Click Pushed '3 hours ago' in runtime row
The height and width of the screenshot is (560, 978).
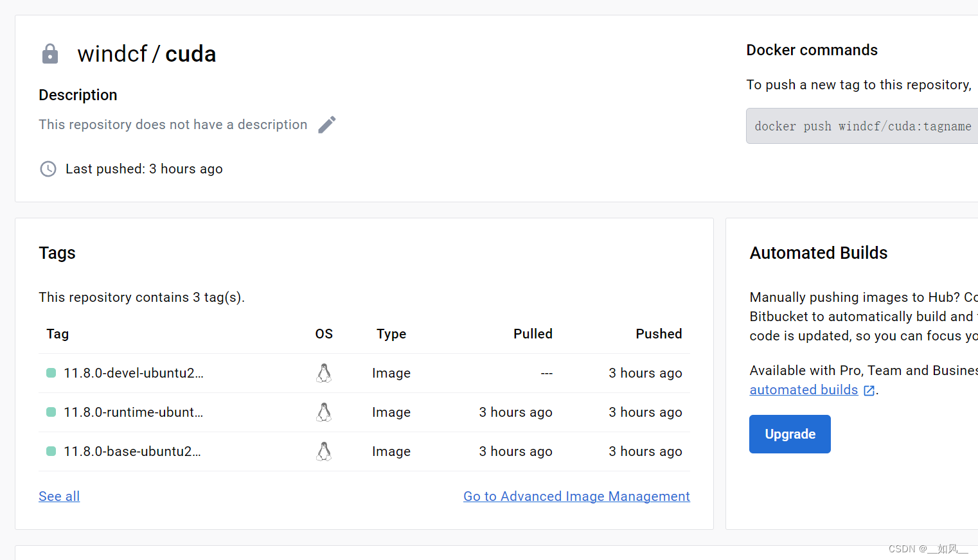click(645, 412)
